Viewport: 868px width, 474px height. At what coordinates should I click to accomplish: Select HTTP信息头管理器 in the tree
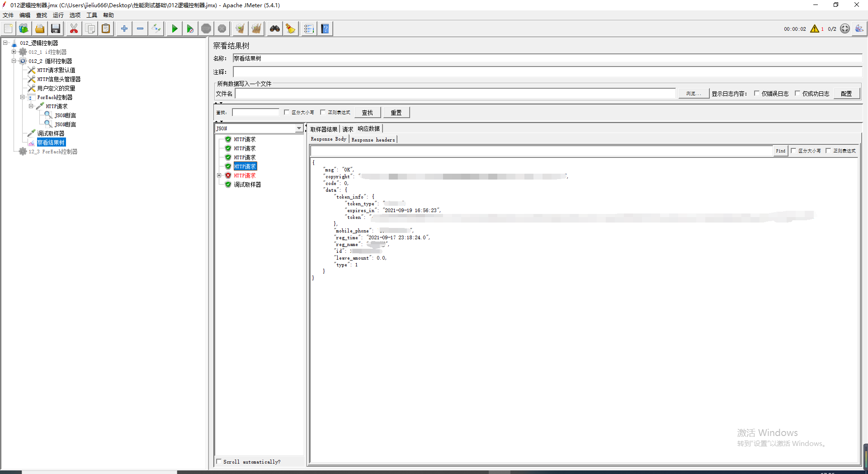tap(59, 79)
